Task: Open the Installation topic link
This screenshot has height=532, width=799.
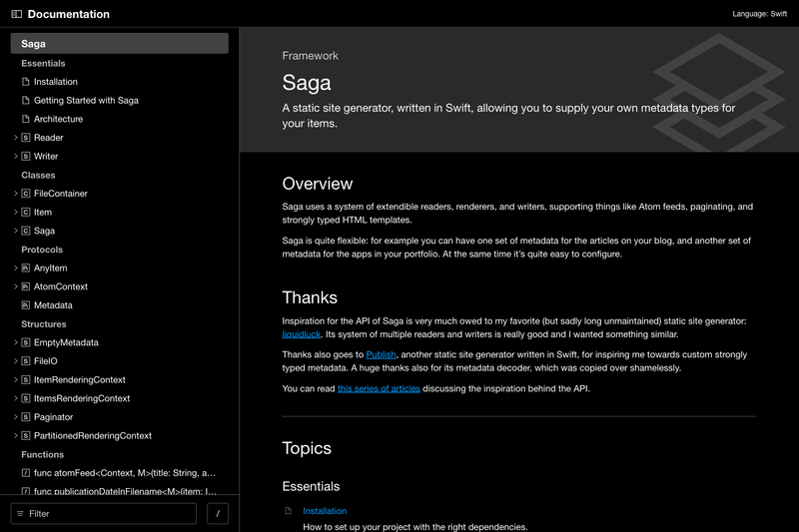Action: 325,511
